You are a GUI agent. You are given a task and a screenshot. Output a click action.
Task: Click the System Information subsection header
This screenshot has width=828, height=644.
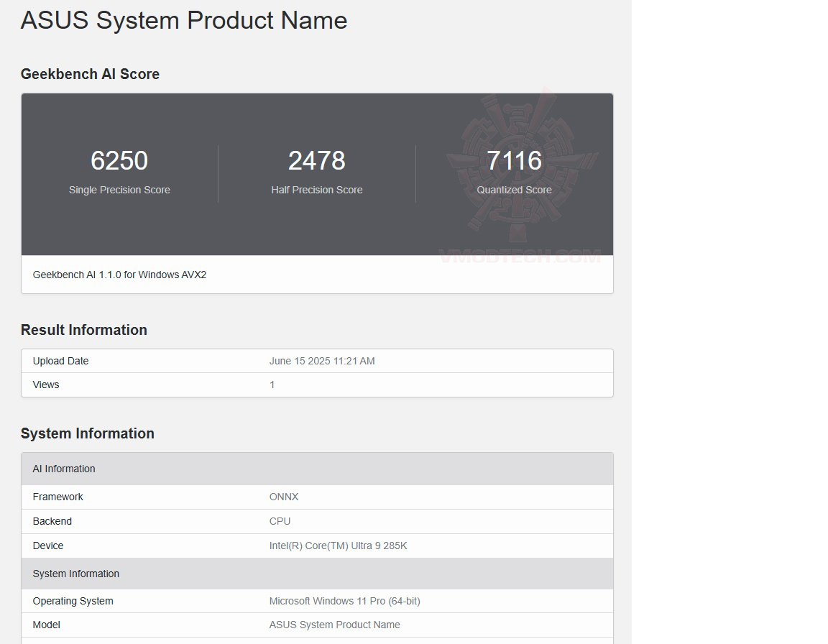[x=75, y=574]
